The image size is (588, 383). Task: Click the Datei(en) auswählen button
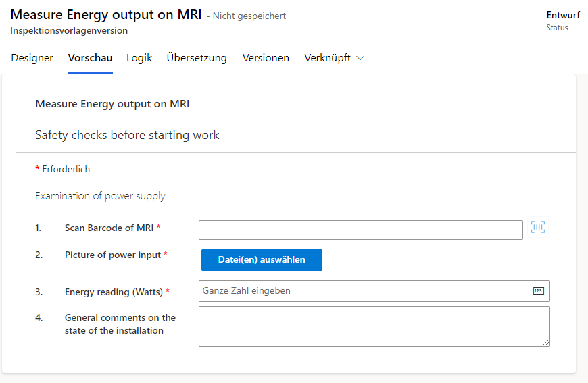[x=262, y=259]
